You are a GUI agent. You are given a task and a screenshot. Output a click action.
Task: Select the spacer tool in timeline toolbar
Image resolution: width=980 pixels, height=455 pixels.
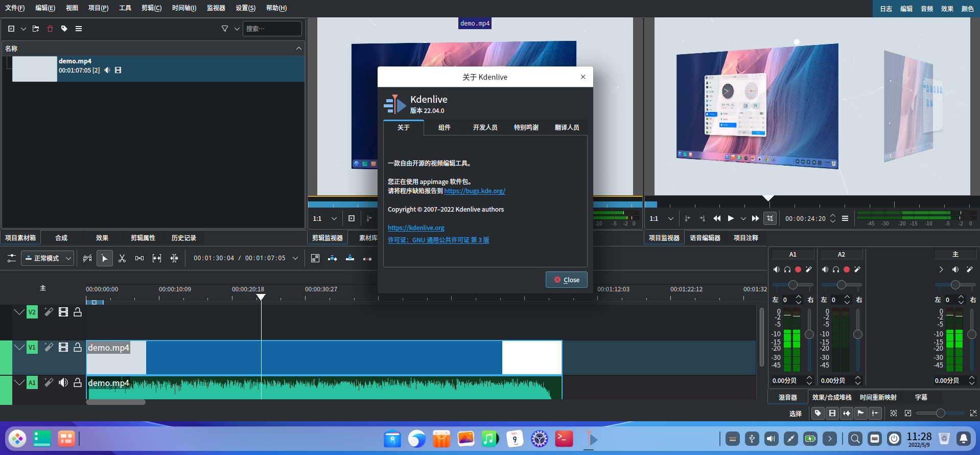[139, 258]
